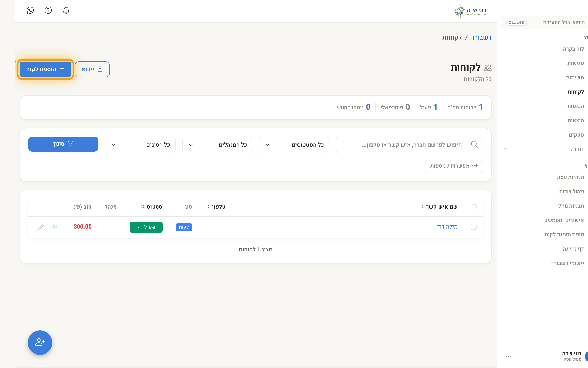Focus the client search field
The width and height of the screenshot is (588, 368).
409,145
